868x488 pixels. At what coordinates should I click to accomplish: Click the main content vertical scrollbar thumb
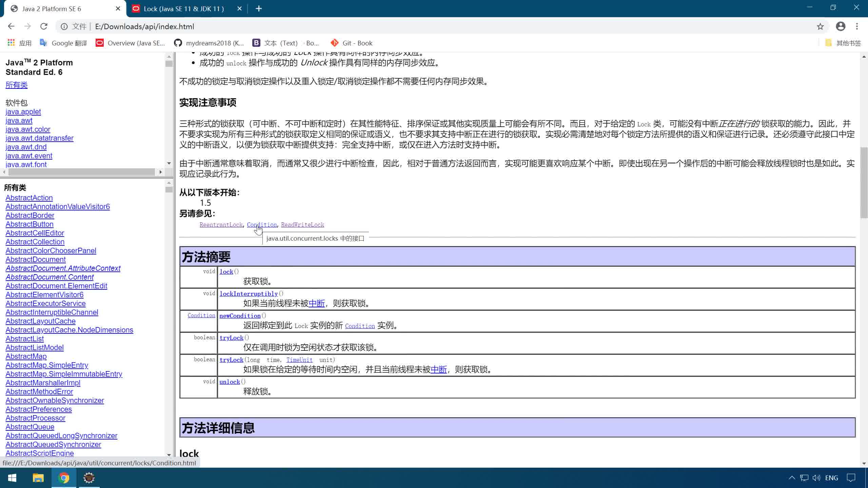[864, 183]
